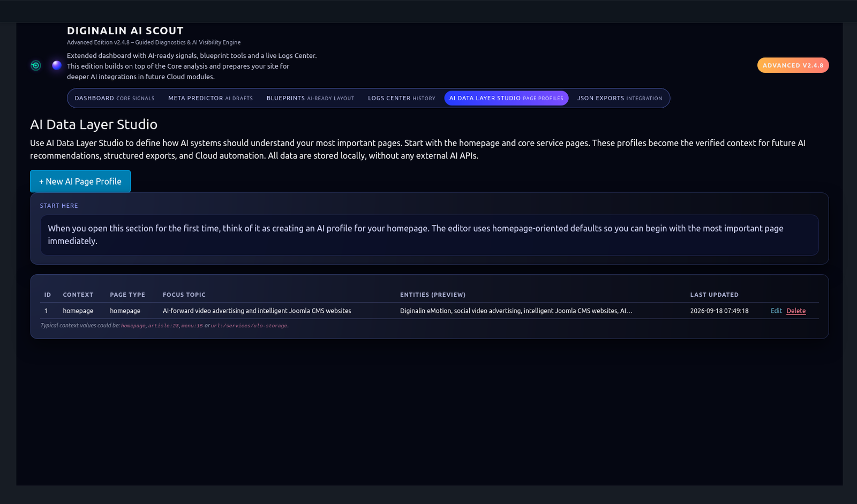
Task: Select AI Data Layer Studio tab
Action: [506, 98]
